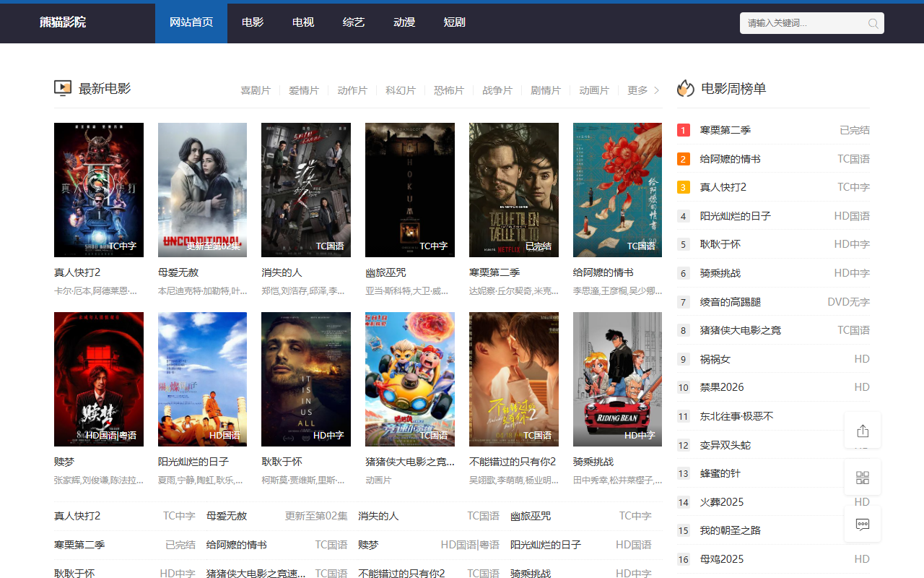Open rank 3 真人快打2 in weekly chart
Screen dimensions: 924x578
coord(723,187)
